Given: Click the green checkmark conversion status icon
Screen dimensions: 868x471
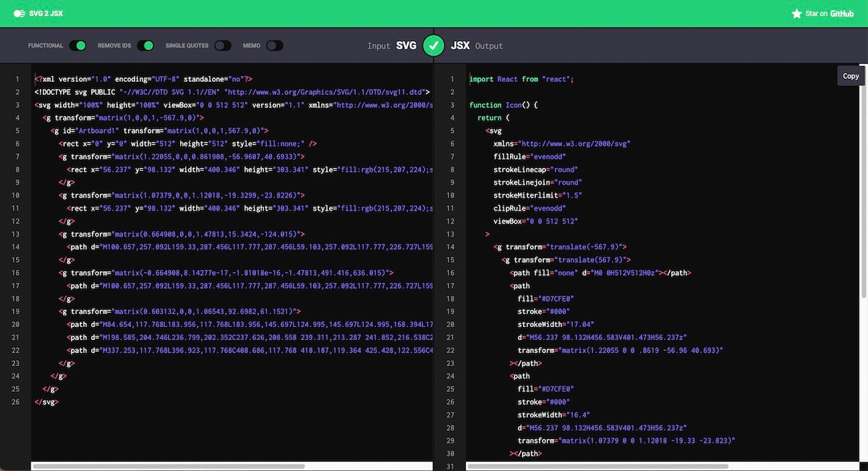Looking at the screenshot, I should click(433, 45).
